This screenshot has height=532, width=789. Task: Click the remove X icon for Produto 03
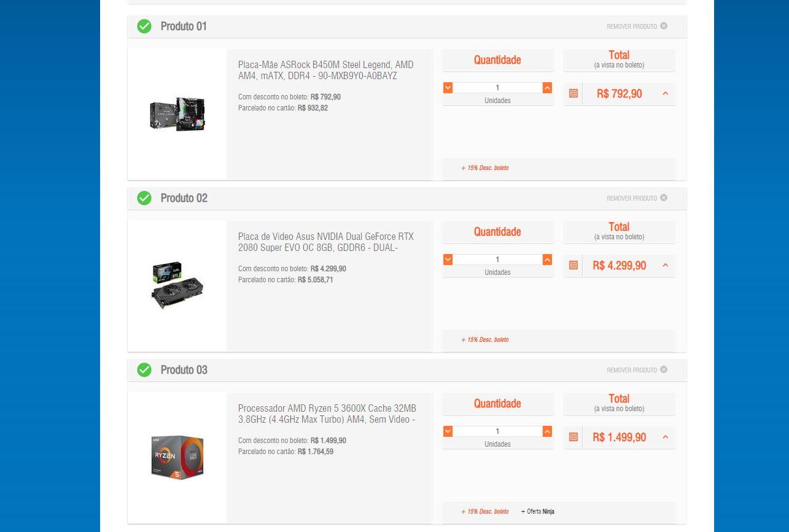pyautogui.click(x=664, y=369)
